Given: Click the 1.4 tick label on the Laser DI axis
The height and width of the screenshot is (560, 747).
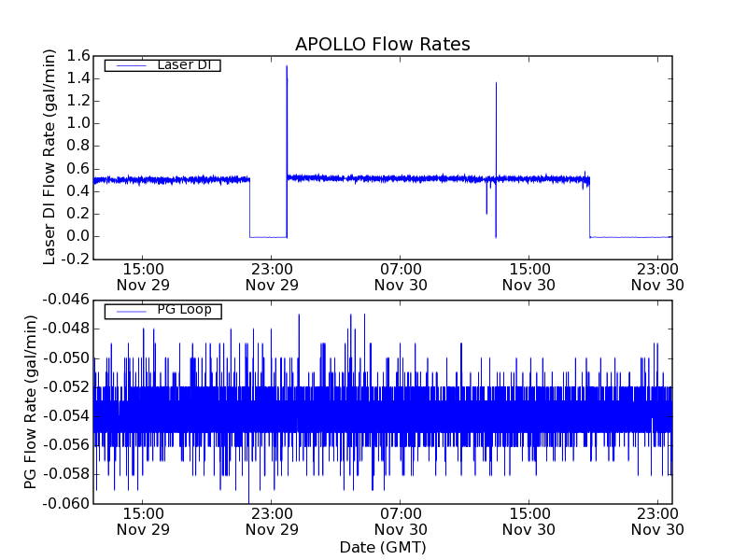Looking at the screenshot, I should point(78,78).
